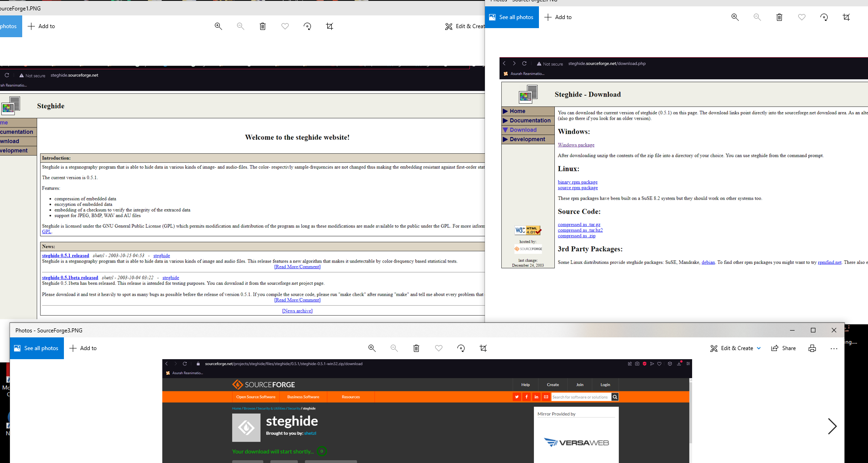Open crop tool in SourceForge1 window
The width and height of the screenshot is (868, 463).
click(x=330, y=26)
